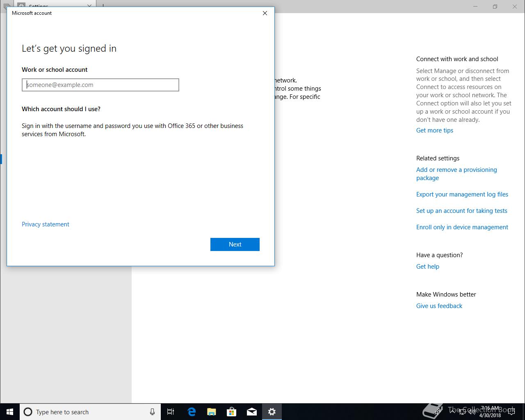Click the Next button in the sign-in dialog
525x420 pixels.
(x=235, y=244)
